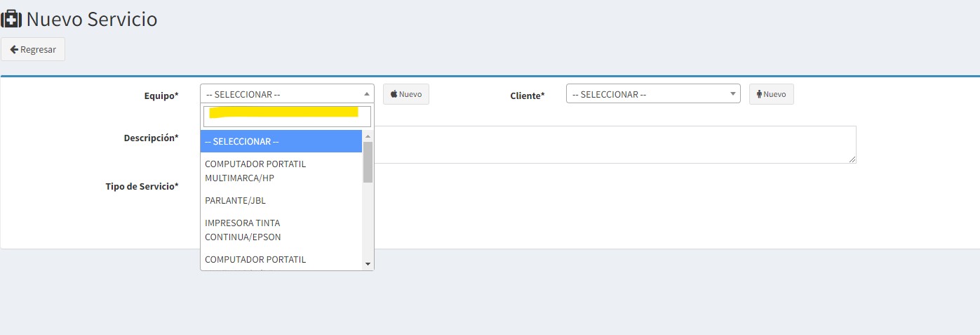The image size is (980, 335).
Task: Click the person icon Nuevo button by Cliente
Action: click(771, 94)
